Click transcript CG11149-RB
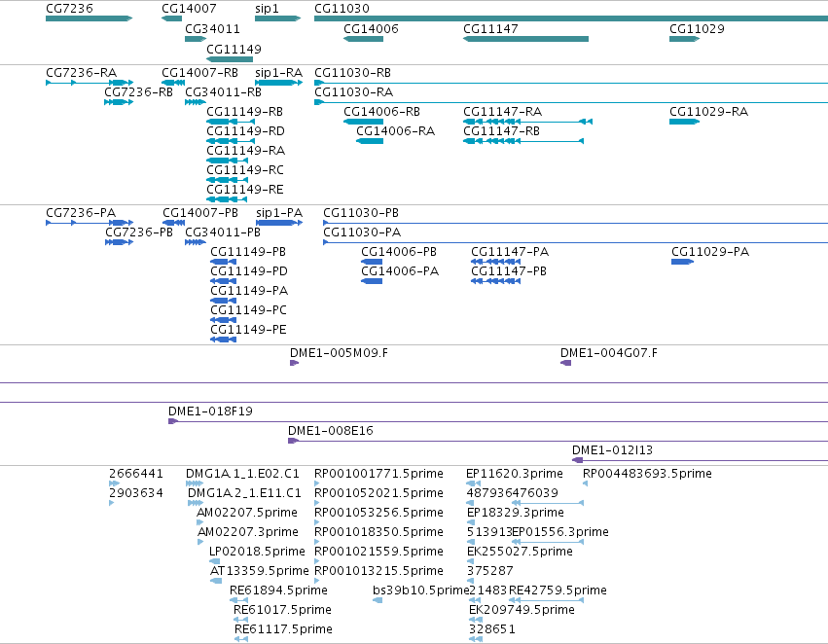This screenshot has height=644, width=828. (244, 112)
